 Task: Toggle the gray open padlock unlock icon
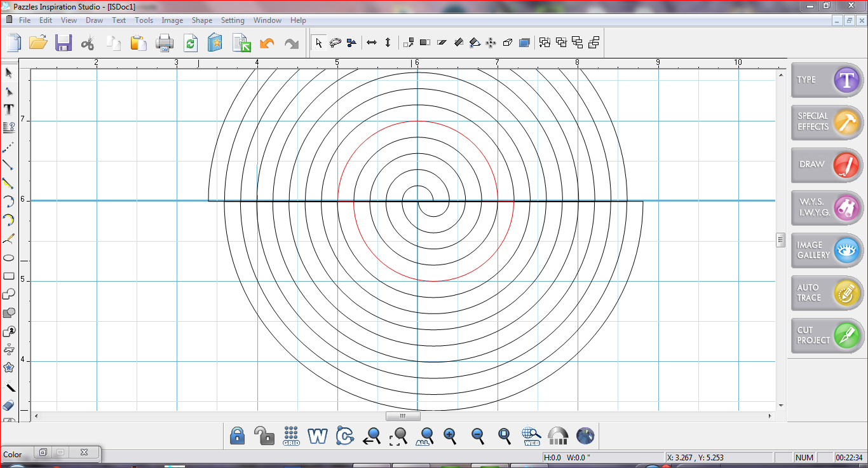tap(264, 436)
